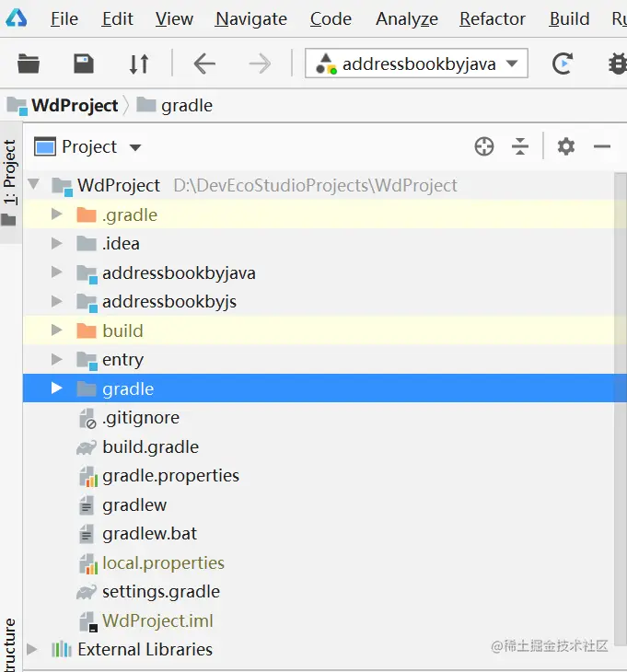Select the build folder row
627x672 pixels.
click(319, 330)
